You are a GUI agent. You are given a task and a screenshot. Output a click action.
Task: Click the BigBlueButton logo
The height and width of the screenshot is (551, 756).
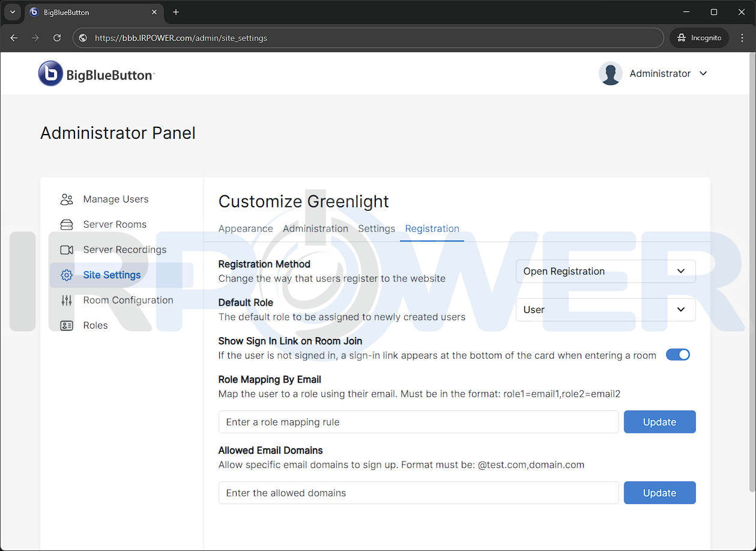tap(97, 74)
